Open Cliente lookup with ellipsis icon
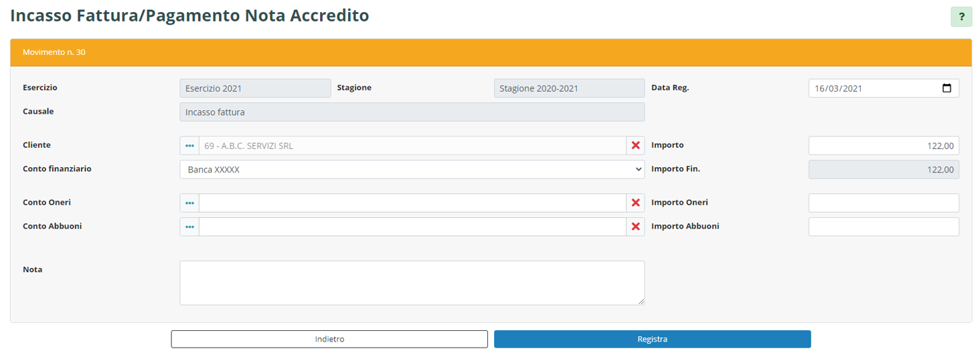 tap(189, 146)
